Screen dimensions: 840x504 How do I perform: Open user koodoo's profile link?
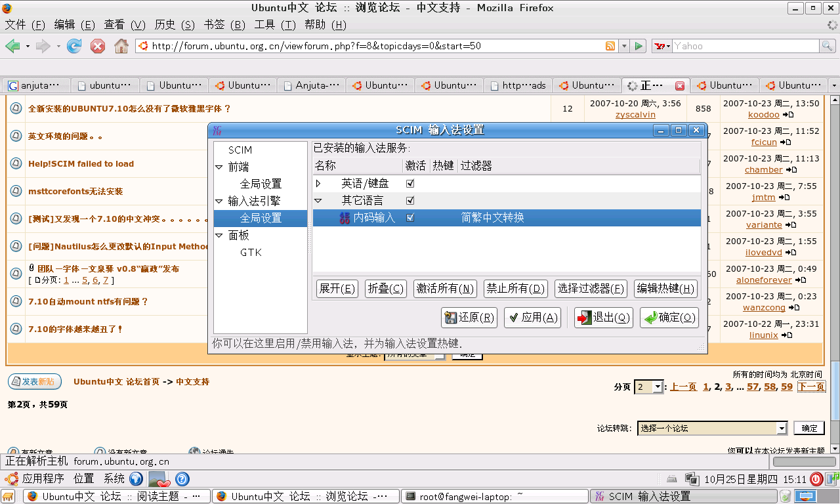coord(764,114)
